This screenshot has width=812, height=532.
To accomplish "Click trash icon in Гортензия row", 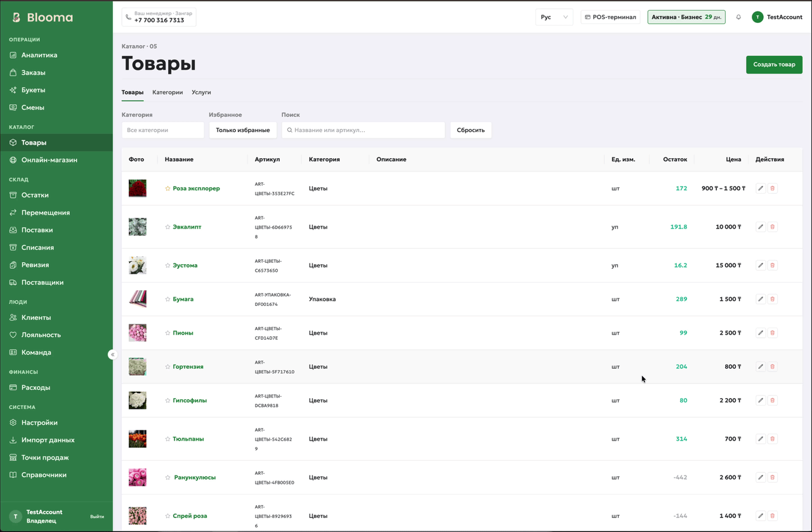I will 773,366.
